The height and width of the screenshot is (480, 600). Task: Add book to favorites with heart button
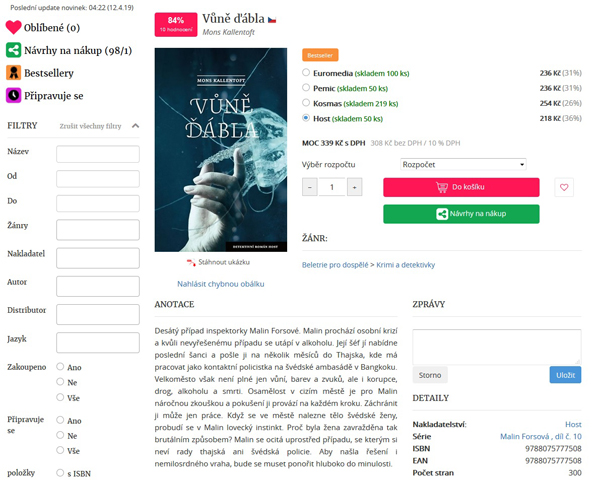point(564,187)
